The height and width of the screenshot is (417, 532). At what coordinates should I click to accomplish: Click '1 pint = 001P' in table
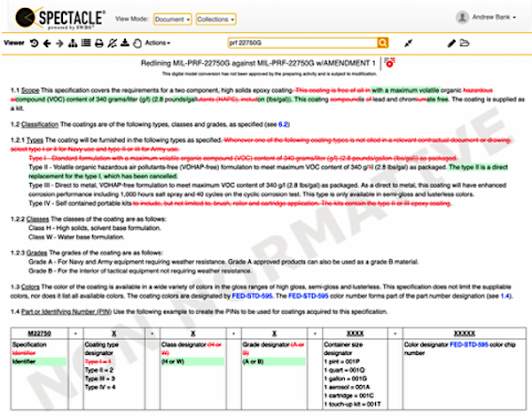(x=341, y=361)
